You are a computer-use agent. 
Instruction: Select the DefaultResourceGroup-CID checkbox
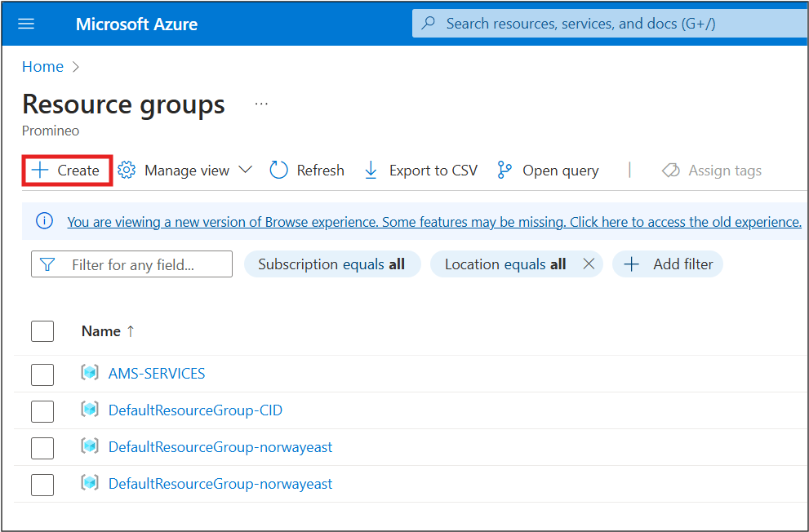(42, 411)
